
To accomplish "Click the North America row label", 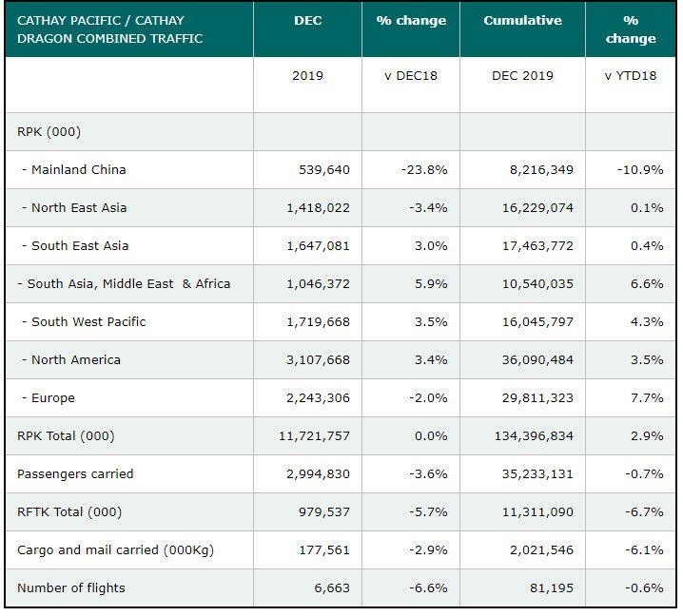I will pos(76,360).
